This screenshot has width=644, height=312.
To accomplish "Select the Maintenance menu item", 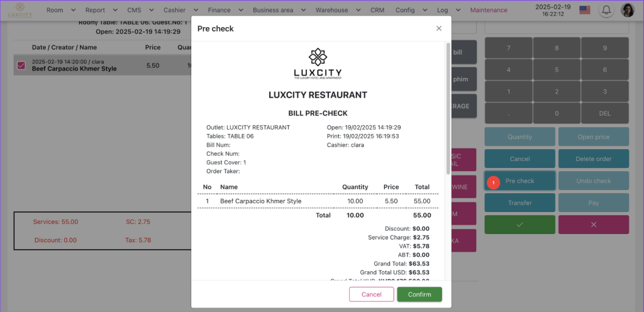I will click(x=489, y=10).
